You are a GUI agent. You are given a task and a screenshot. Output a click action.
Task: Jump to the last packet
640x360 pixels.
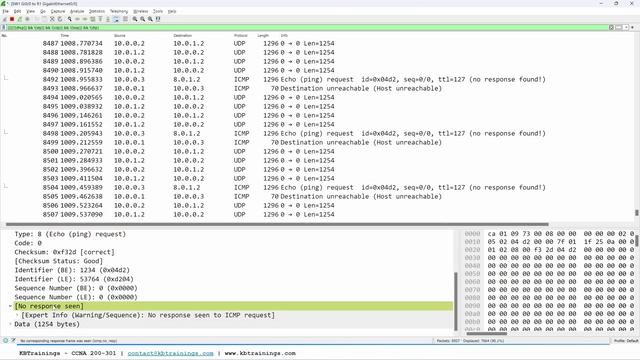coord(108,19)
